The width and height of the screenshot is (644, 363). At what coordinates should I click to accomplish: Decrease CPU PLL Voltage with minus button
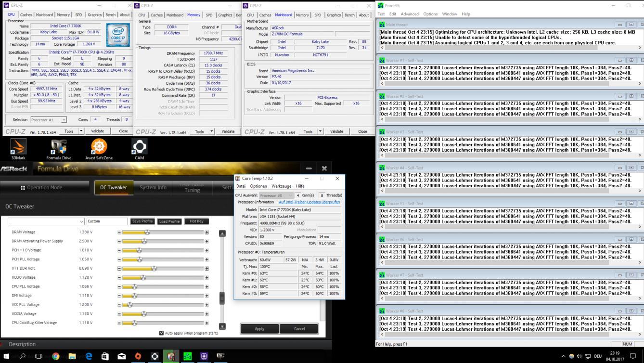coord(119,286)
